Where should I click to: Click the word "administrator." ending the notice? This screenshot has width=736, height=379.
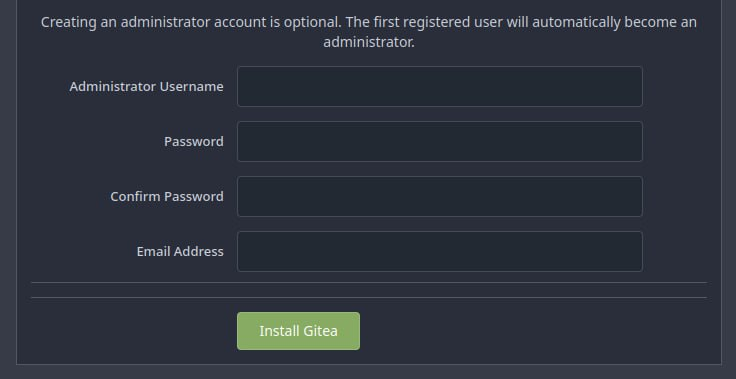pos(369,42)
